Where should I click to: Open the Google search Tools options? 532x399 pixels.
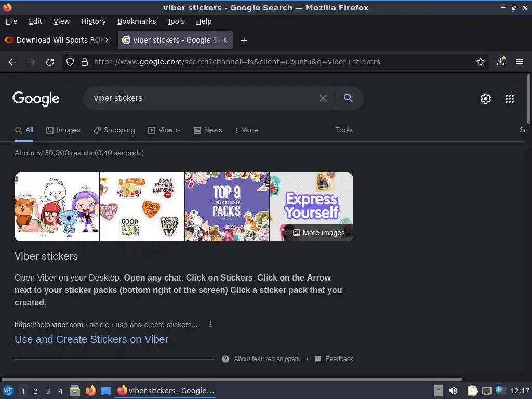344,130
